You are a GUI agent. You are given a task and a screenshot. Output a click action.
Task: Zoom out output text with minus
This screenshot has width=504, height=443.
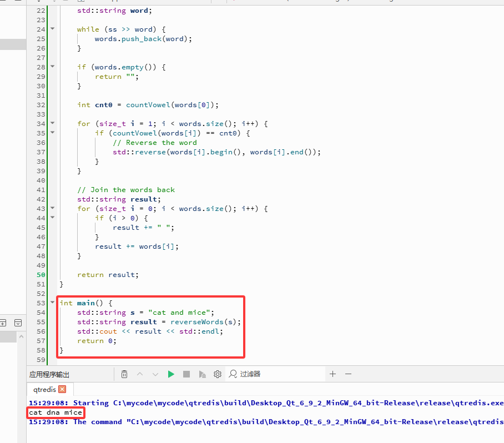pyautogui.click(x=348, y=374)
